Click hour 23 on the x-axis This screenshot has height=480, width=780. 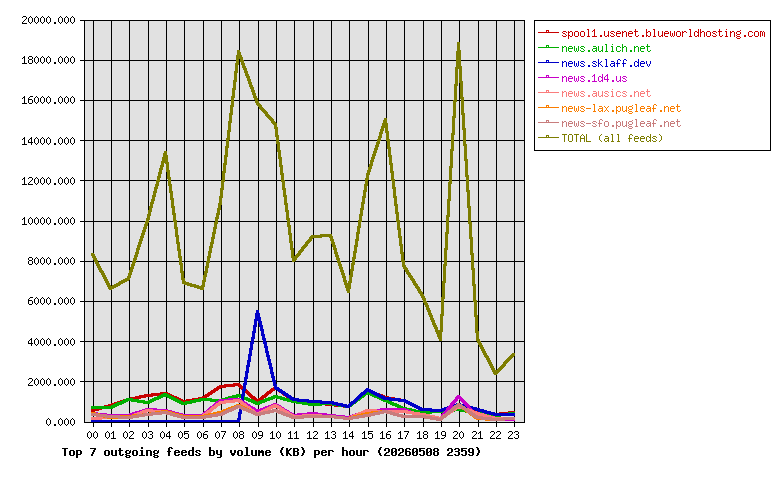coord(513,435)
